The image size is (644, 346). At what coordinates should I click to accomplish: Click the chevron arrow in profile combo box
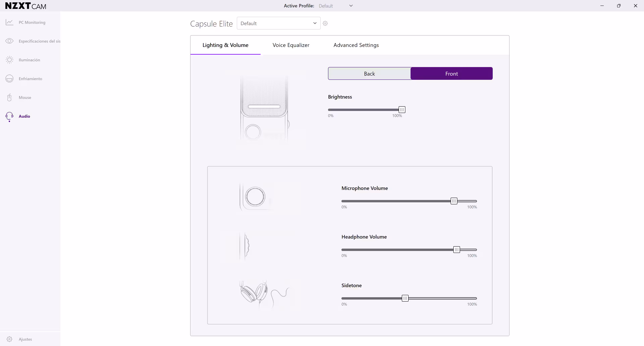tap(315, 23)
